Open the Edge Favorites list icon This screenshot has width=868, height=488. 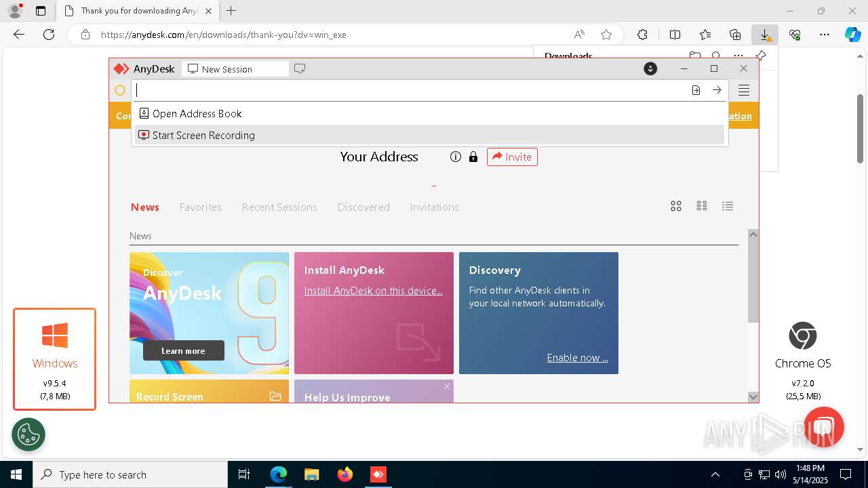pos(705,35)
